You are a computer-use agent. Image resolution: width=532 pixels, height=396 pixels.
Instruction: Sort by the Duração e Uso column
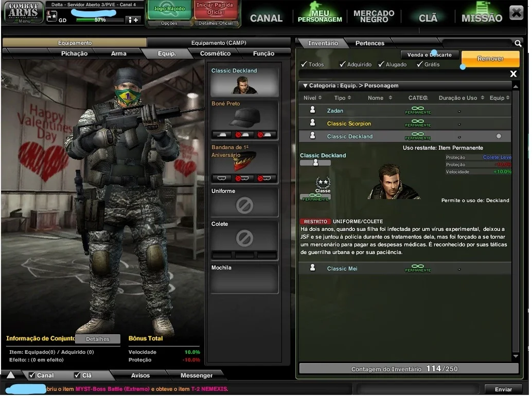[461, 98]
